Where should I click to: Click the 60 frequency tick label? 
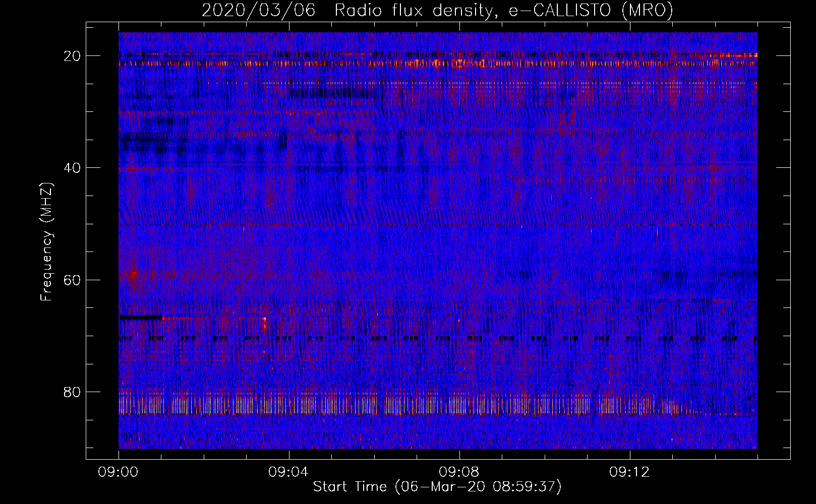(73, 279)
